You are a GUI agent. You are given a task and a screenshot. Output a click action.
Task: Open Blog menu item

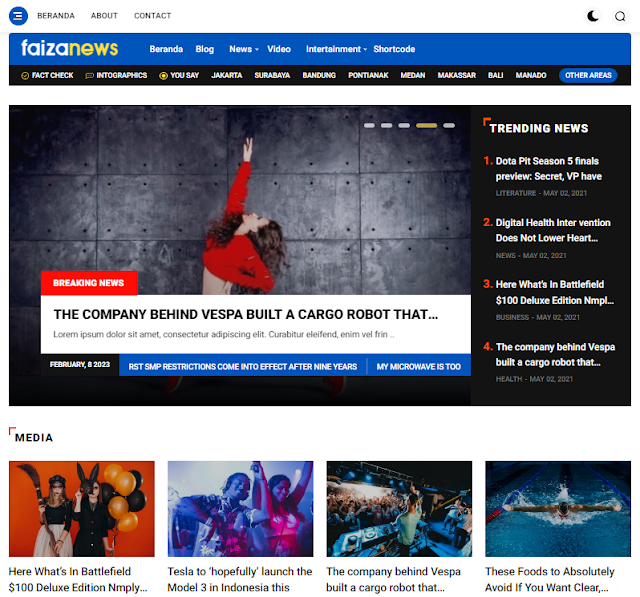(204, 49)
